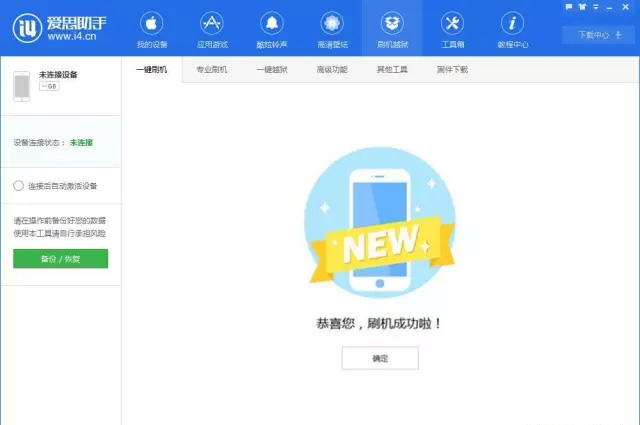Image resolution: width=640 pixels, height=425 pixels.
Task: Switch to 专业刷机 tab
Action: pyautogui.click(x=211, y=70)
